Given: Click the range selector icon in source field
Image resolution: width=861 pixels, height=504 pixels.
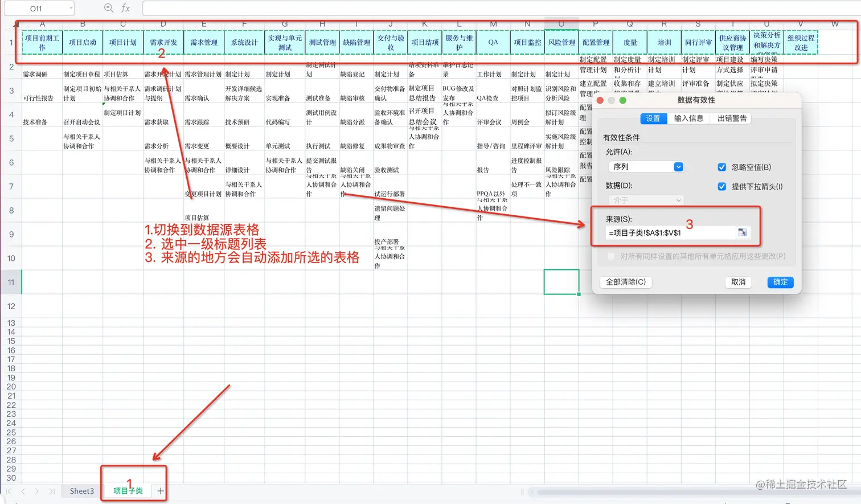Looking at the screenshot, I should click(742, 232).
